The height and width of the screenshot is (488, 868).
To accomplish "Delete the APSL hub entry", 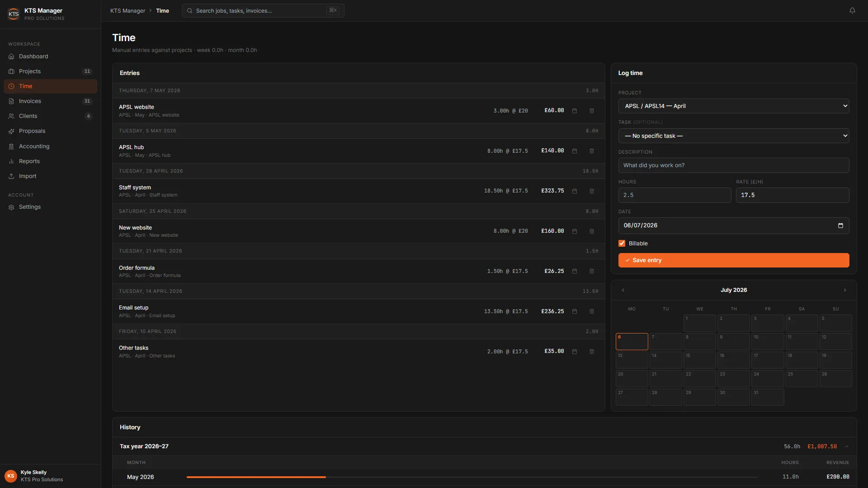I will (592, 151).
